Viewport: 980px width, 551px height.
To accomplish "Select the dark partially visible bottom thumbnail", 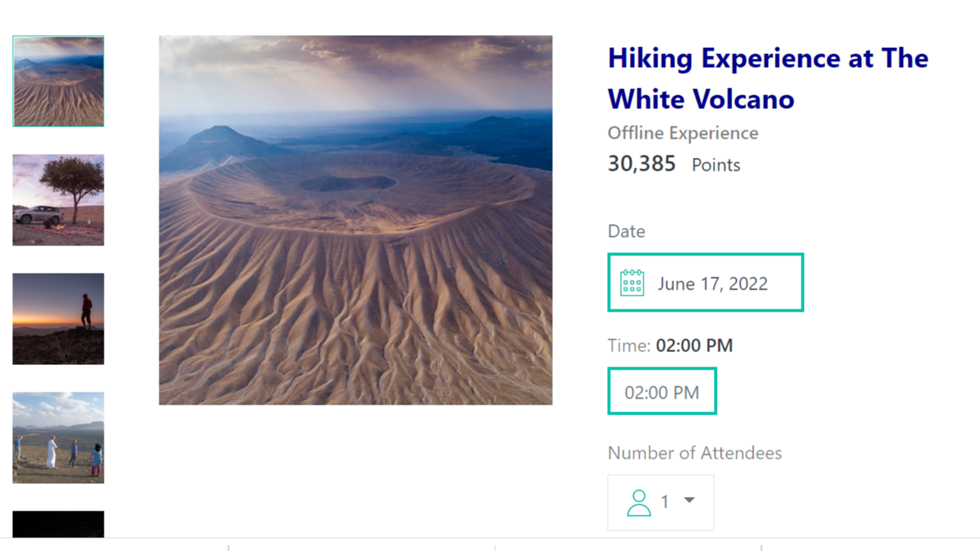I will tap(58, 524).
